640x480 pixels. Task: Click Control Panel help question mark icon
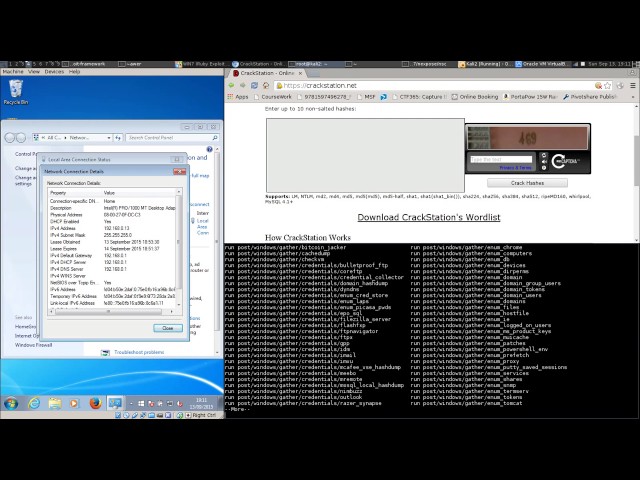209,149
